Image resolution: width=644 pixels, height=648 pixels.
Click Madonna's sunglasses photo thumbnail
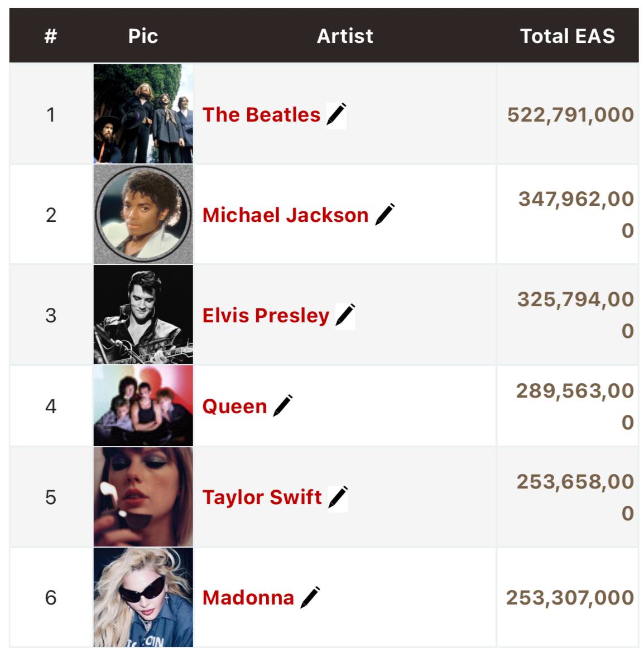pos(143,597)
